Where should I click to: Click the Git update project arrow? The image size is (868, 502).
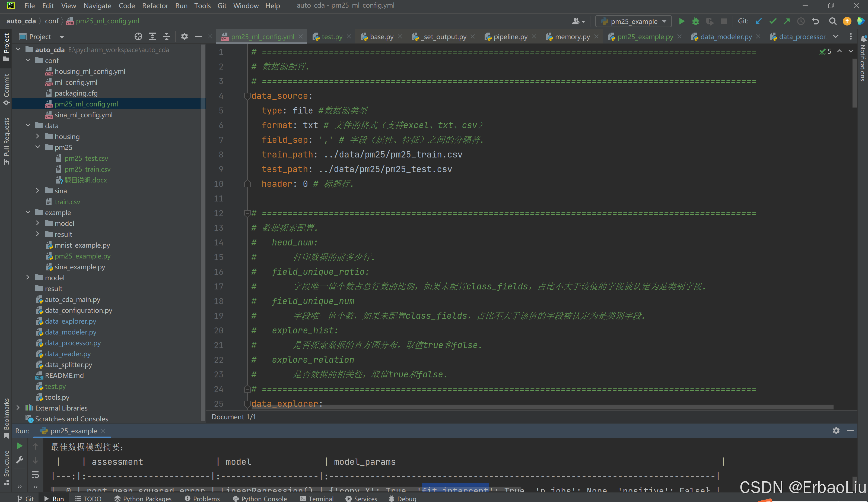(758, 21)
